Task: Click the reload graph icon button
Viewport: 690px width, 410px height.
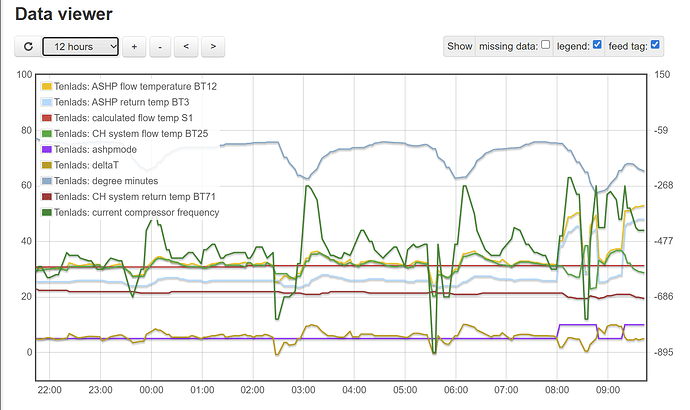Action: 27,46
